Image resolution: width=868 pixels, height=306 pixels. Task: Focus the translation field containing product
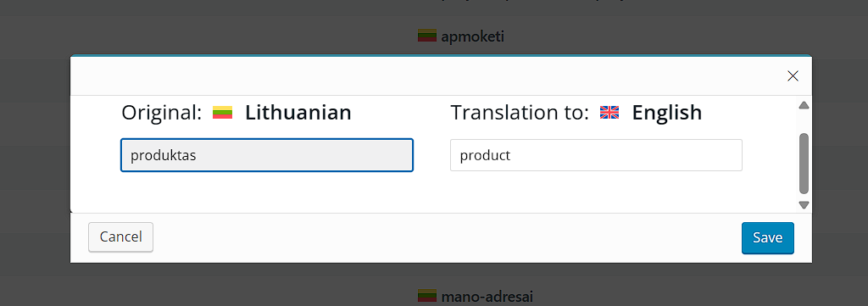coord(596,155)
